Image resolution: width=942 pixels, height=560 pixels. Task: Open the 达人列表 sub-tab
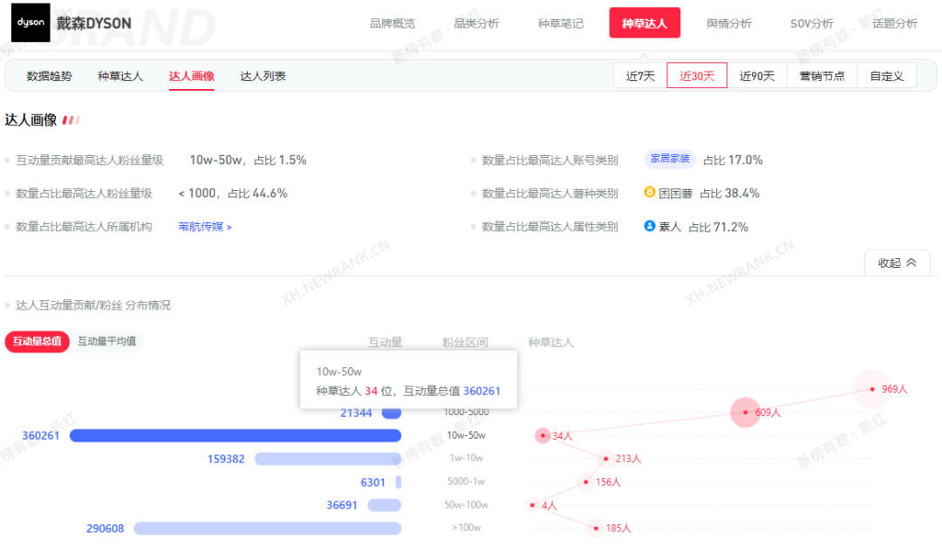tap(263, 76)
